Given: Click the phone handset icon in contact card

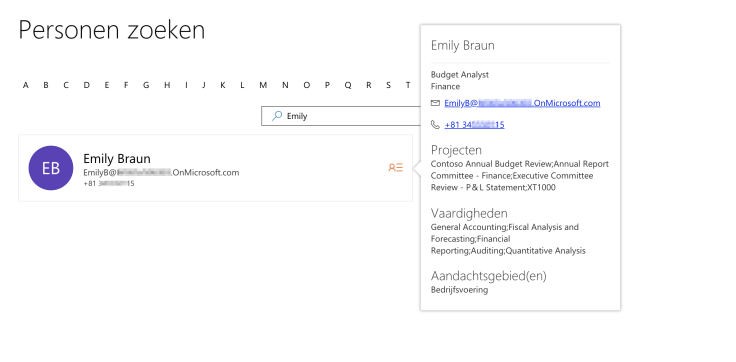Looking at the screenshot, I should click(435, 124).
